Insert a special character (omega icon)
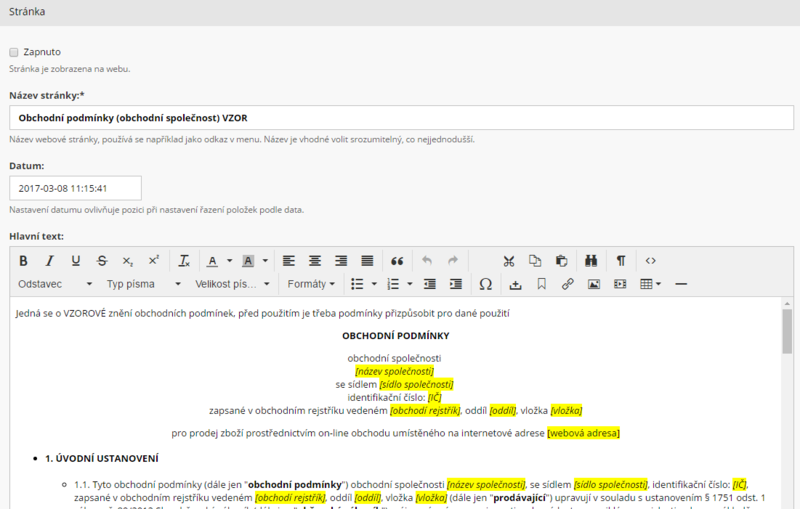The image size is (800, 509). coord(486,284)
